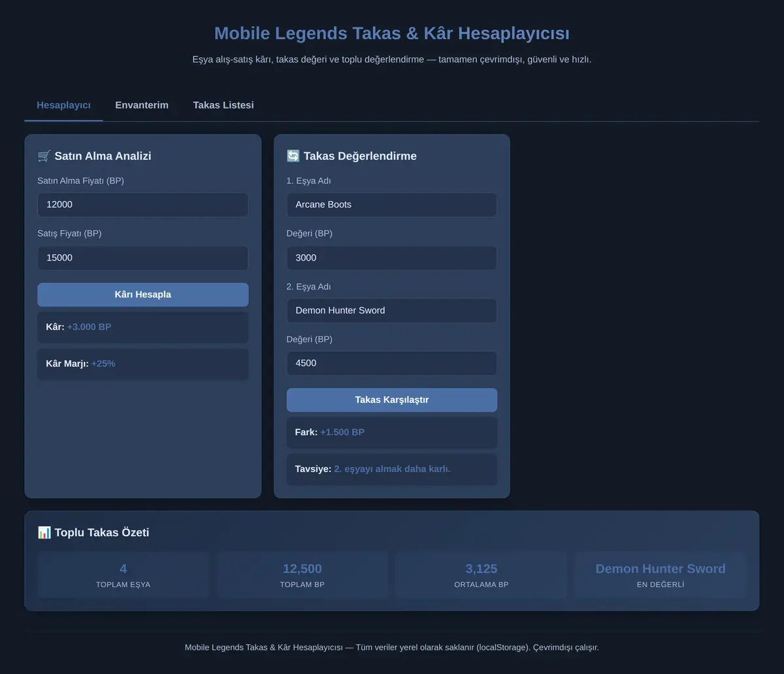Viewport: 784px width, 674px height.
Task: Click the Kârı Hesapla button
Action: click(143, 295)
